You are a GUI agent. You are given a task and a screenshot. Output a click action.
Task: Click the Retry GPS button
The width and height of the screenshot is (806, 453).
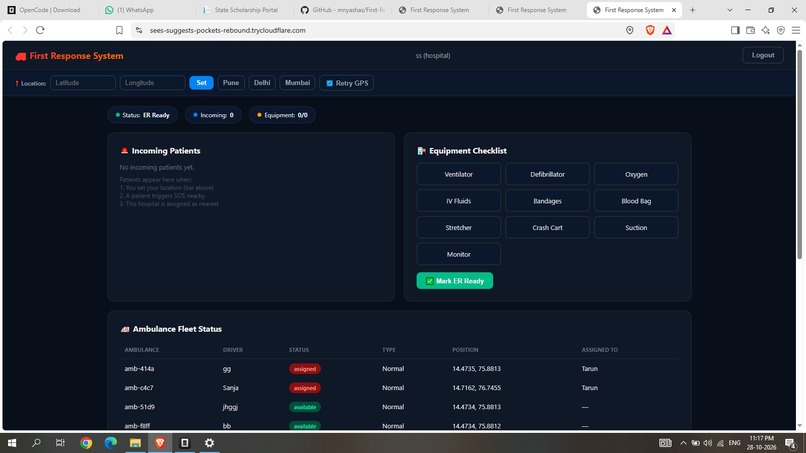(x=346, y=83)
